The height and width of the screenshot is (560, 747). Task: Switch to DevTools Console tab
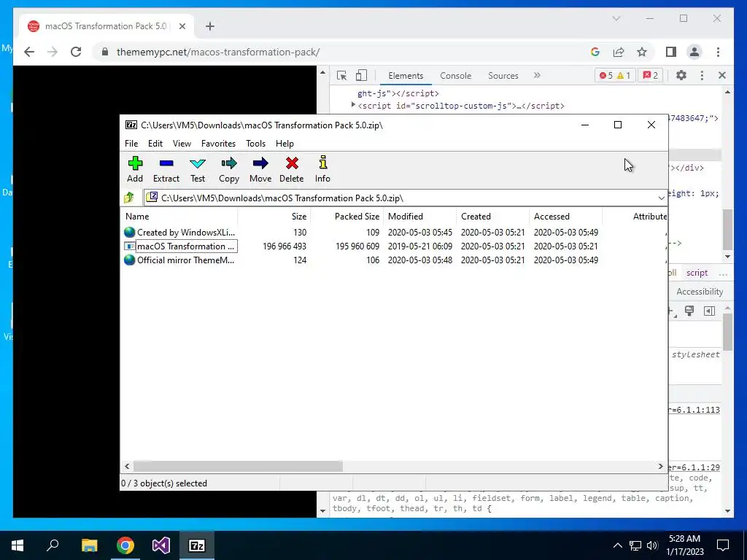coord(455,76)
